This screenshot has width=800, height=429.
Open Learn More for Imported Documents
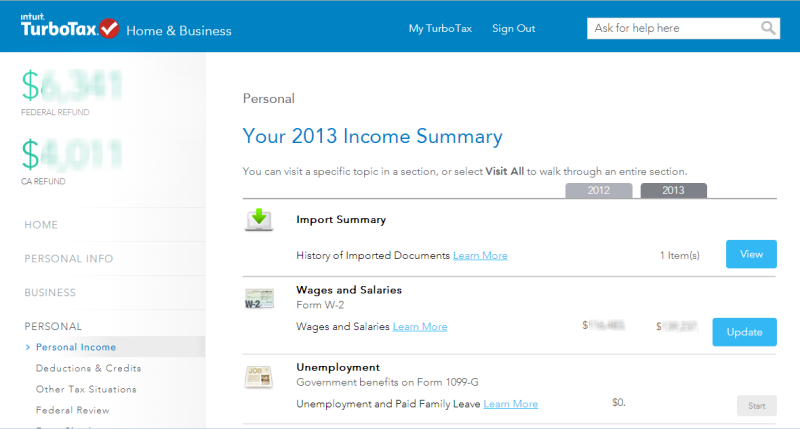tap(480, 256)
